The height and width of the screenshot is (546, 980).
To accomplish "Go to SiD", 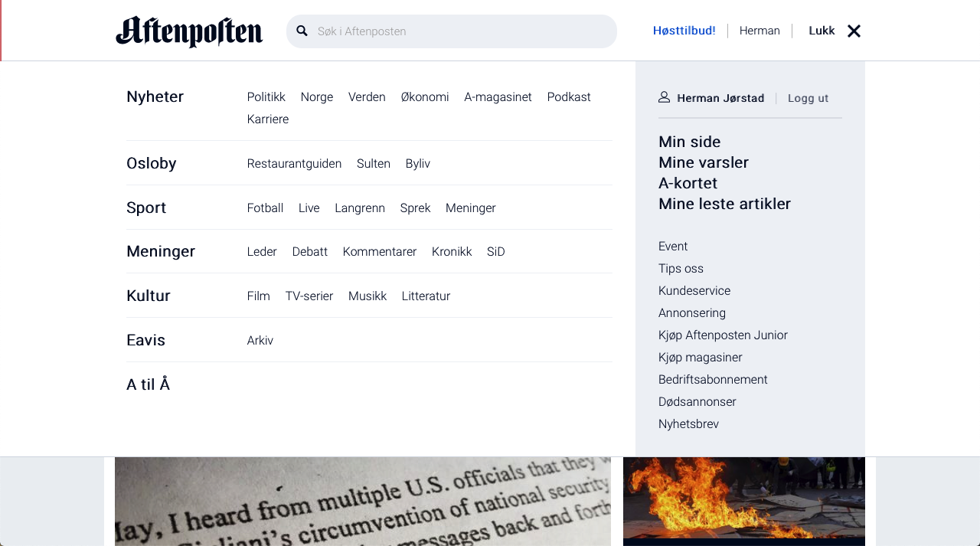I will point(496,252).
